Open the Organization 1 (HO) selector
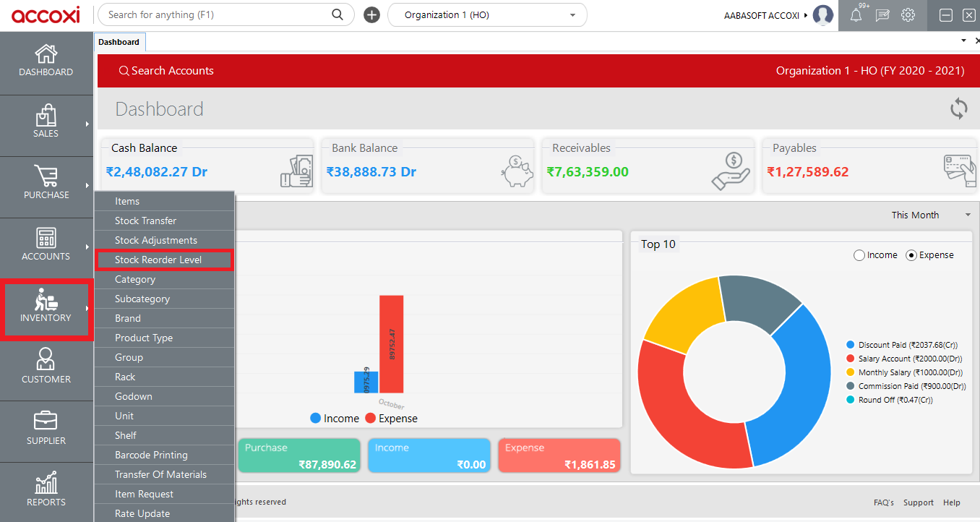 pos(487,14)
